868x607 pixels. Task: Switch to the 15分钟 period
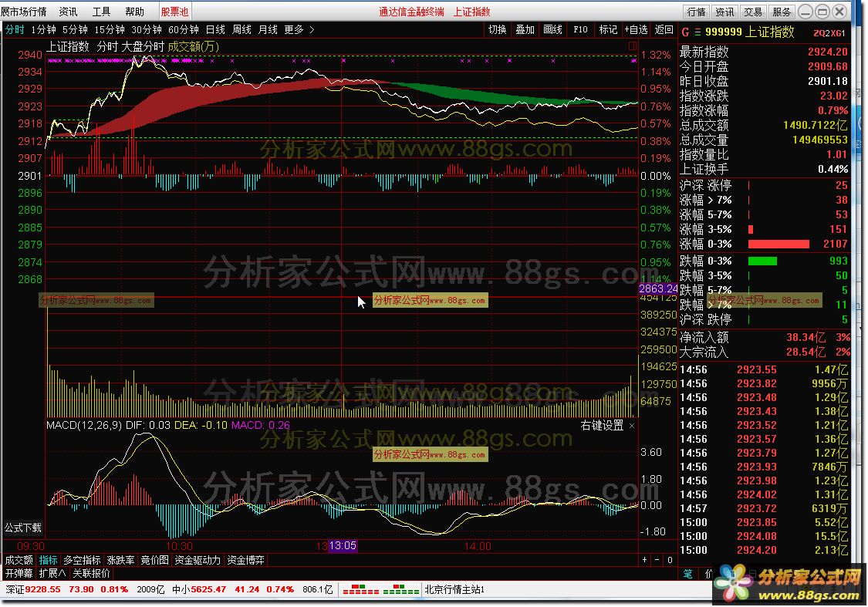[x=109, y=30]
